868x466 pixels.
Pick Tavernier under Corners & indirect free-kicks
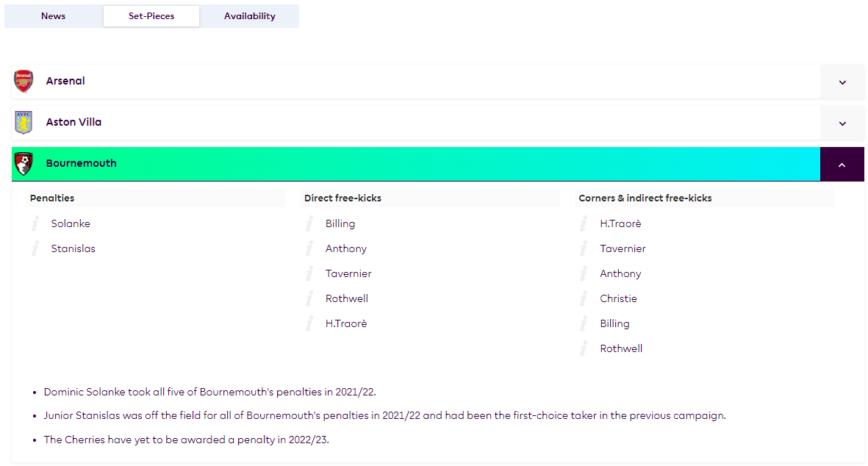coord(623,248)
